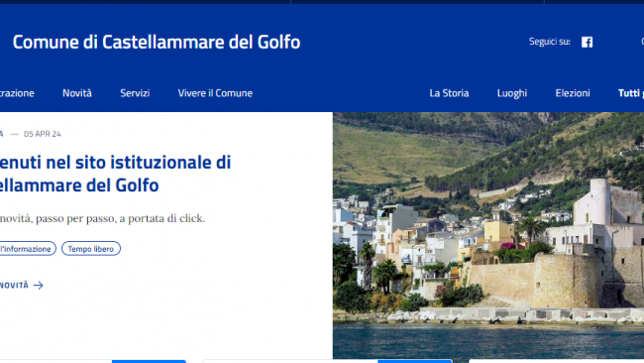Open Vivere il Comune menu item

(215, 93)
